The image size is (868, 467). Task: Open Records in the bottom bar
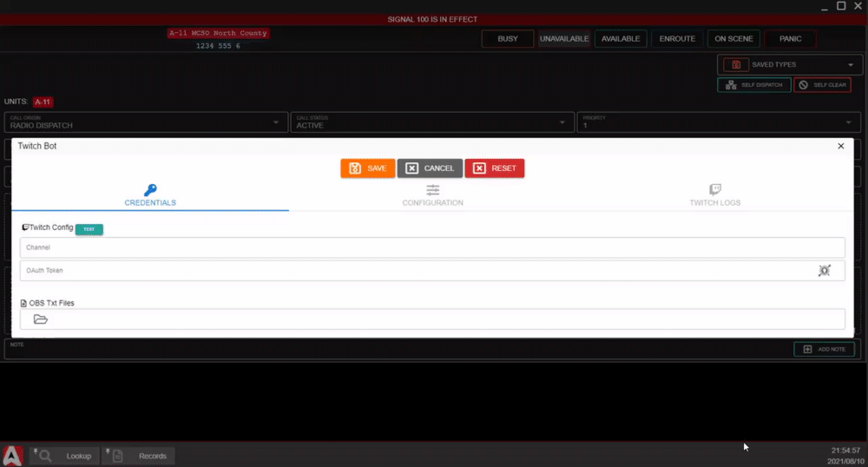pyautogui.click(x=138, y=456)
